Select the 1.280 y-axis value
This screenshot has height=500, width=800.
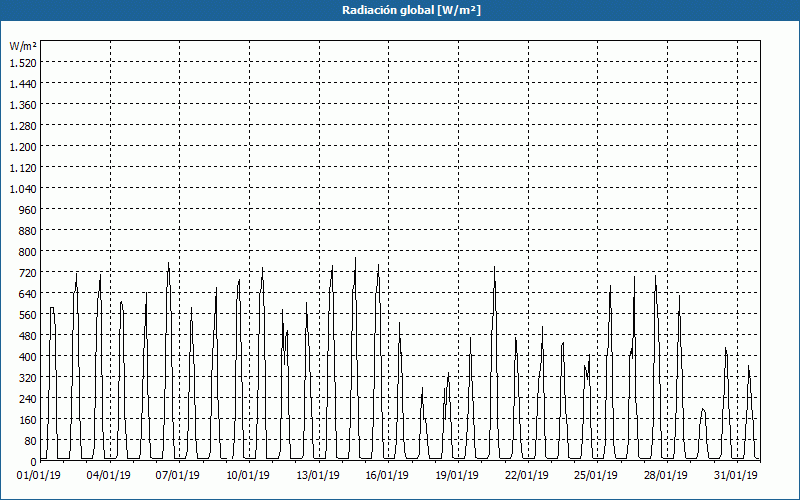[23, 126]
